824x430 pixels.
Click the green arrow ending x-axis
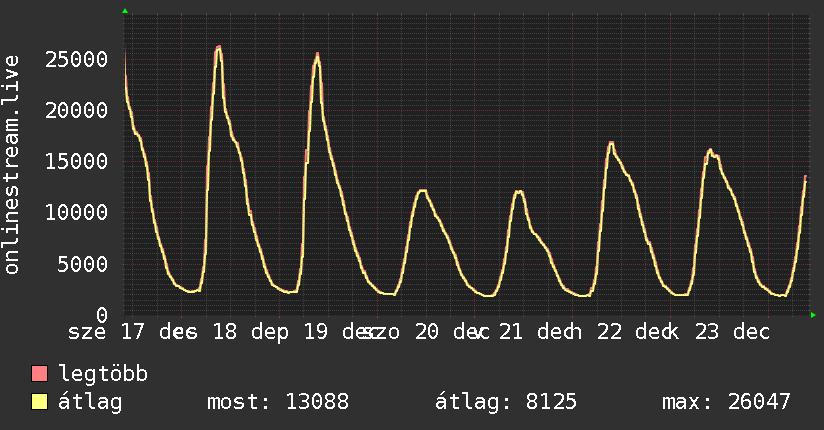click(x=813, y=315)
